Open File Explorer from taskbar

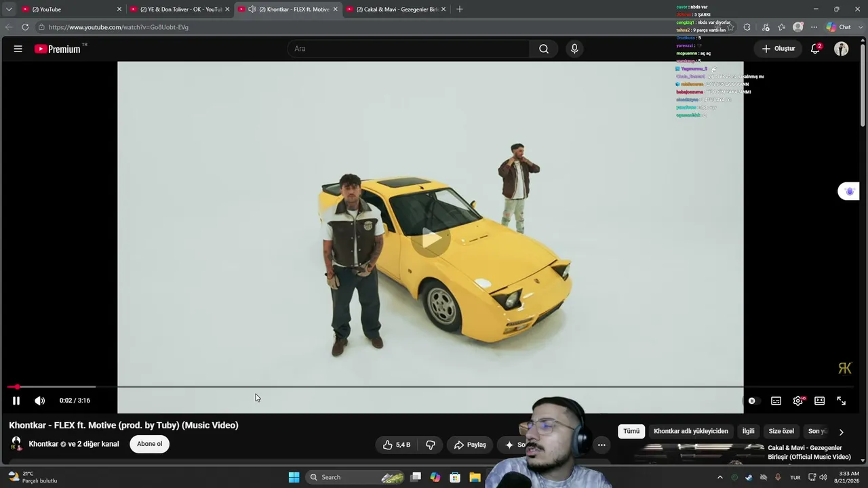pyautogui.click(x=475, y=477)
